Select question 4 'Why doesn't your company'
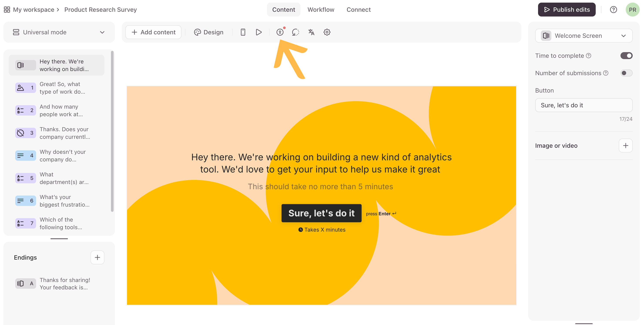This screenshot has width=644, height=325. pyautogui.click(x=57, y=156)
